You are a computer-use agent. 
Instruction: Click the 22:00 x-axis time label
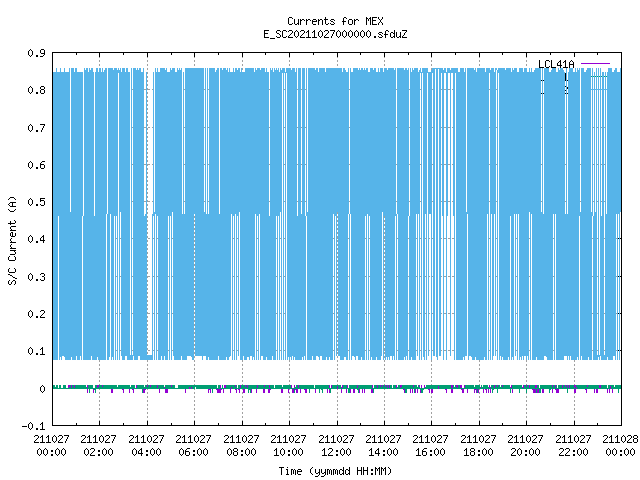coord(573,452)
